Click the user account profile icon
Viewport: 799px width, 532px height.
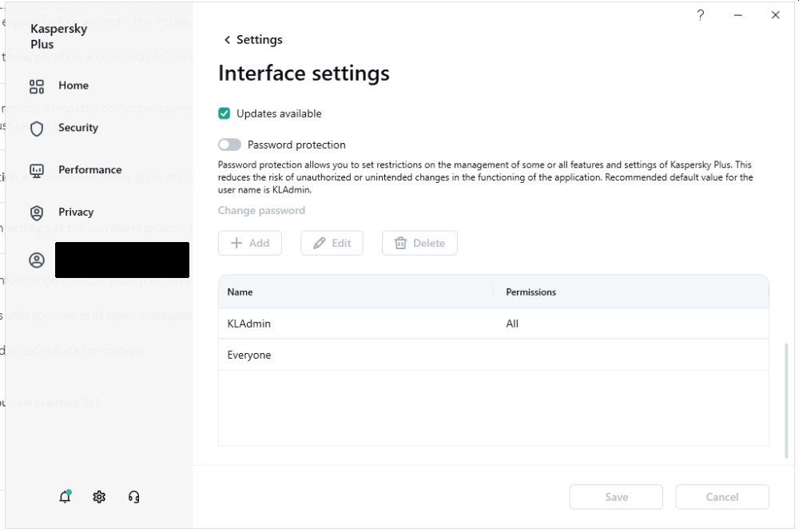pyautogui.click(x=37, y=260)
